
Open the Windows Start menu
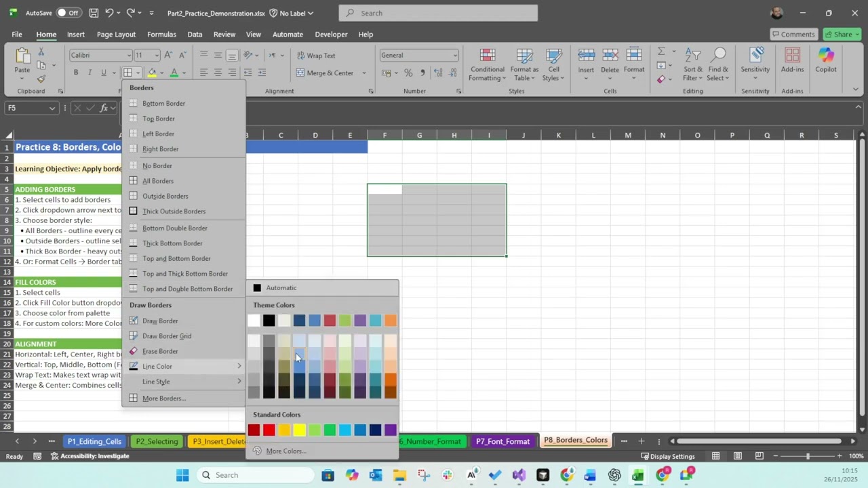(x=182, y=475)
